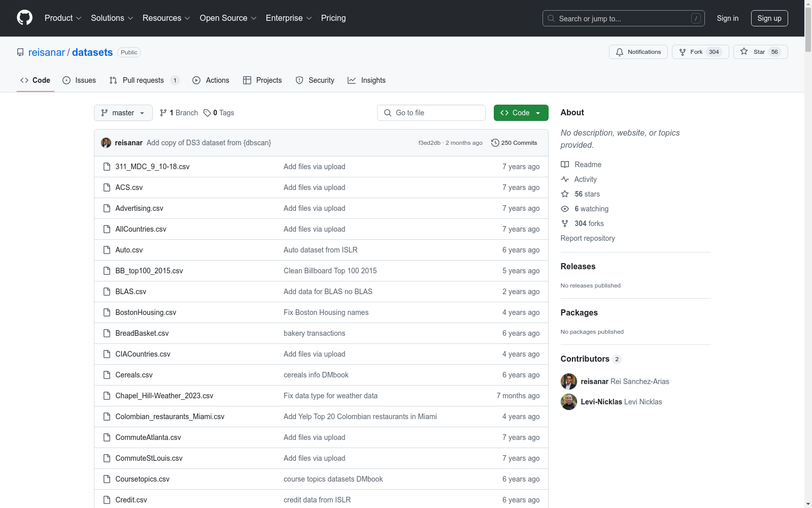
Task: Click the file icon beside BostonHousing.csv
Action: 107,312
